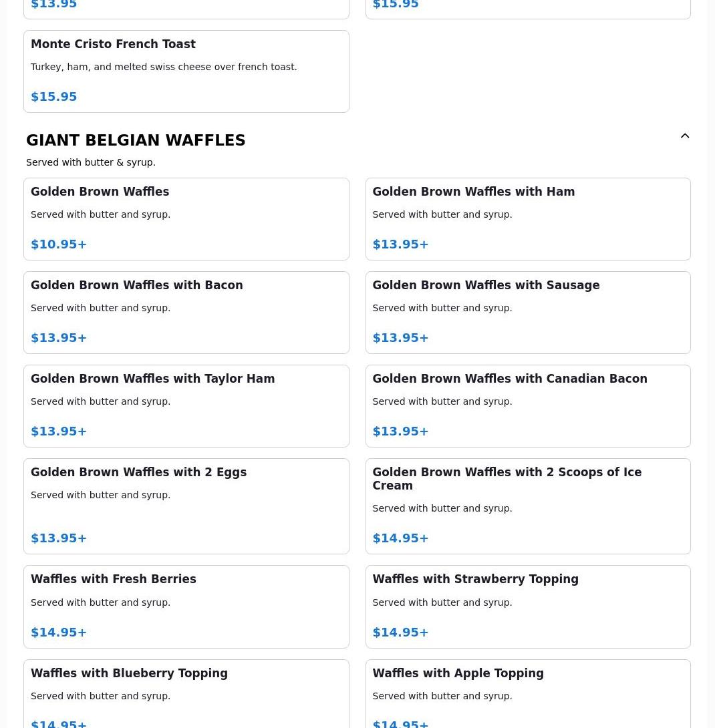Click the Monte Cristo turkey, ham description
This screenshot has width=715, height=728.
(x=164, y=67)
